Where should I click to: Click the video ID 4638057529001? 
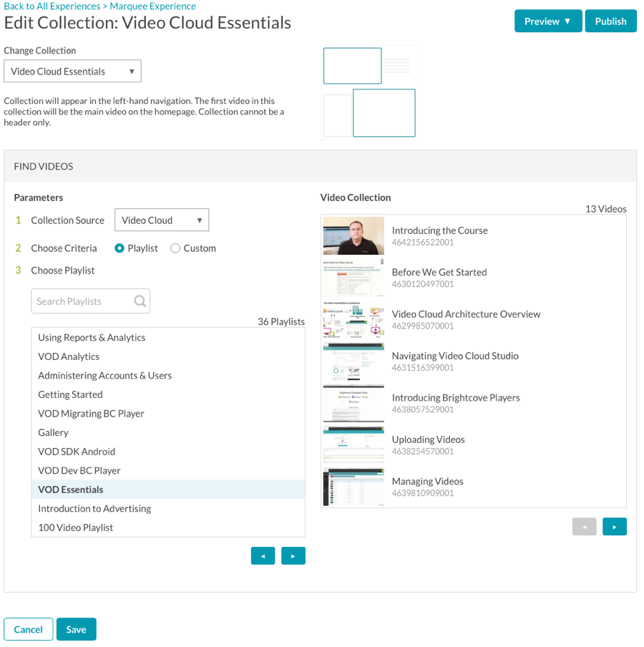(x=423, y=409)
